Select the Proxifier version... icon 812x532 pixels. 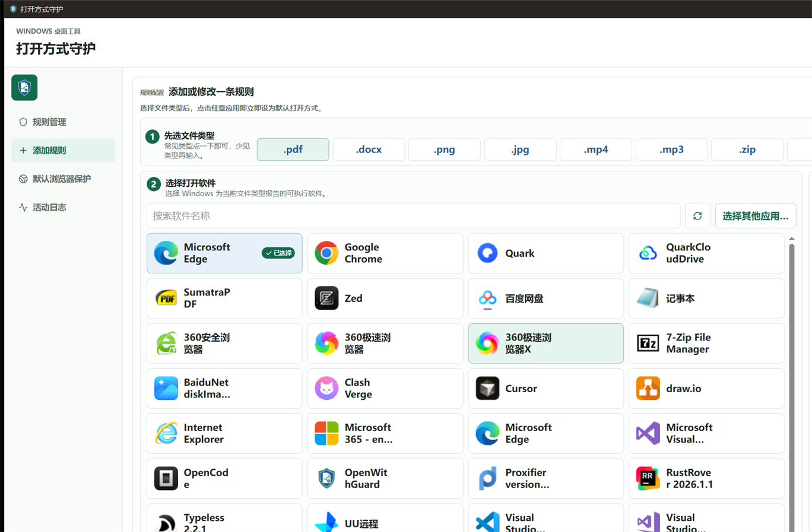click(487, 479)
